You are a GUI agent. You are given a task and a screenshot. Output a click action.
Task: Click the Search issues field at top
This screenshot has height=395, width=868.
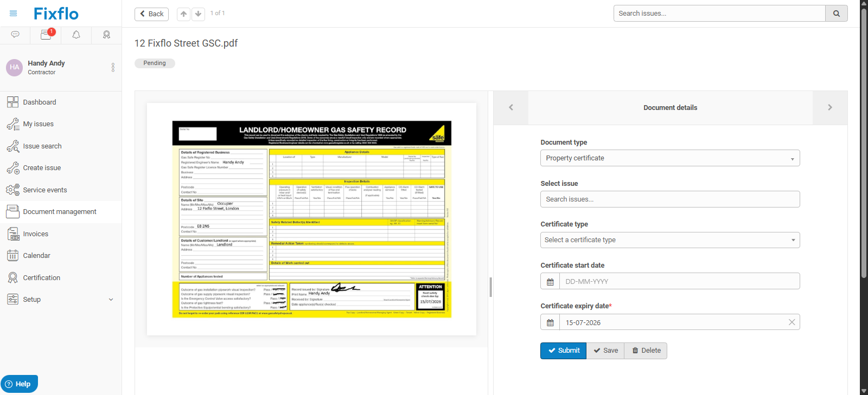[719, 14]
